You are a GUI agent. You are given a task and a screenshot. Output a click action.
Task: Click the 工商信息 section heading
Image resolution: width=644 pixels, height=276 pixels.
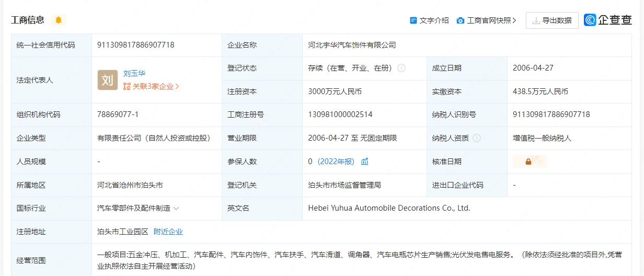click(28, 20)
